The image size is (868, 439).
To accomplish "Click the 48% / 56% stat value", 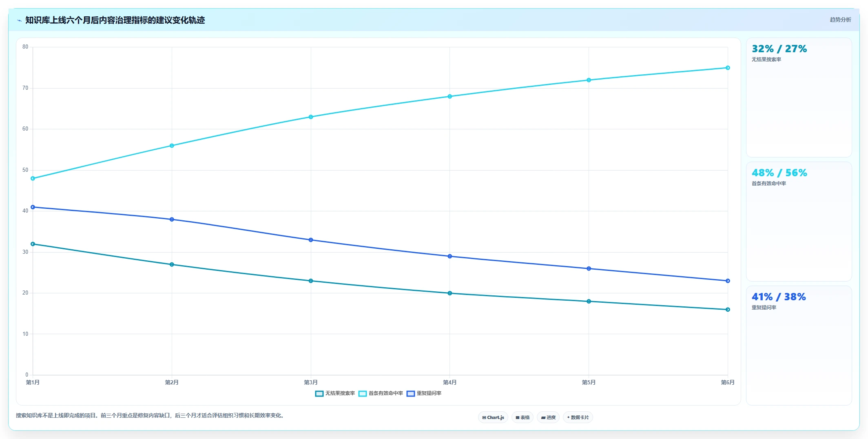I will [779, 173].
